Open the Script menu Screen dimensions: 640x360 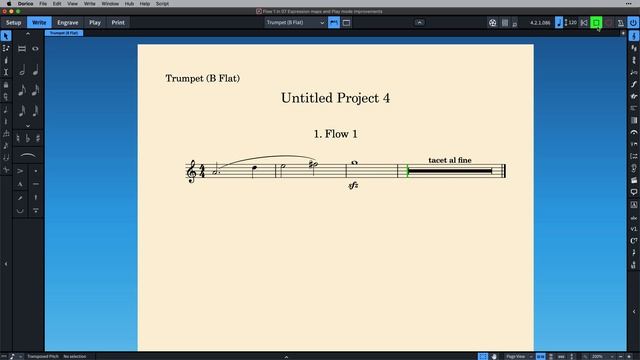click(162, 4)
